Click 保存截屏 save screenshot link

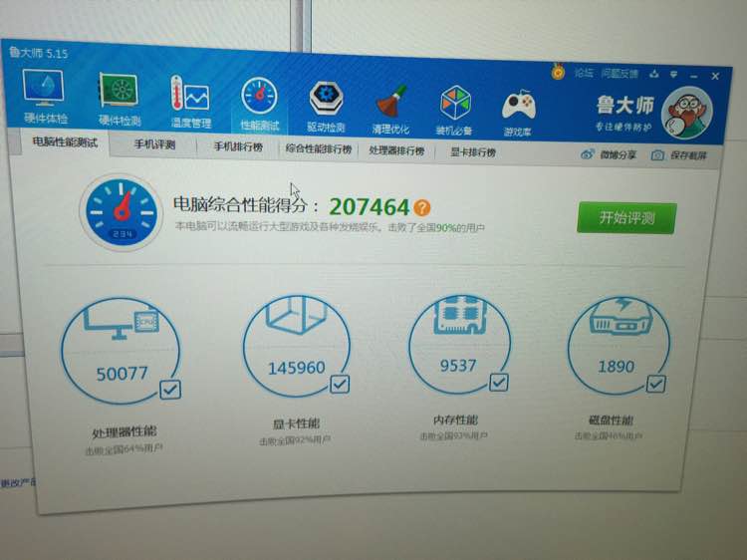click(678, 155)
